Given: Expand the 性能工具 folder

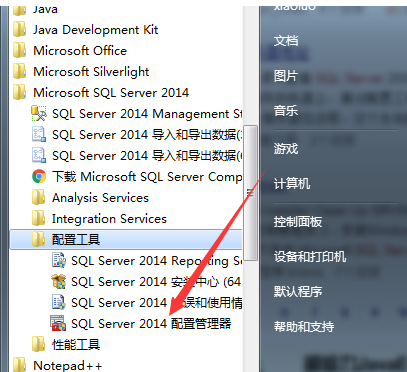Looking at the screenshot, I should point(76,344).
